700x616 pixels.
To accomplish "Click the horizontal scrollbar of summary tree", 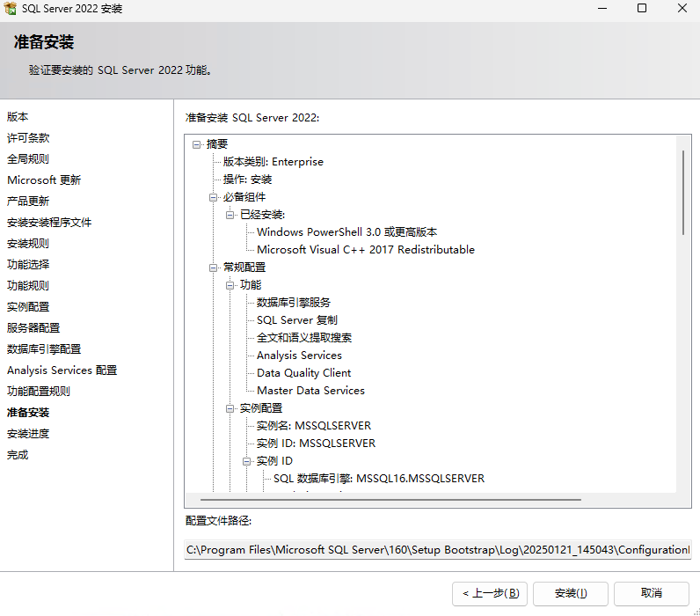I will pos(390,500).
